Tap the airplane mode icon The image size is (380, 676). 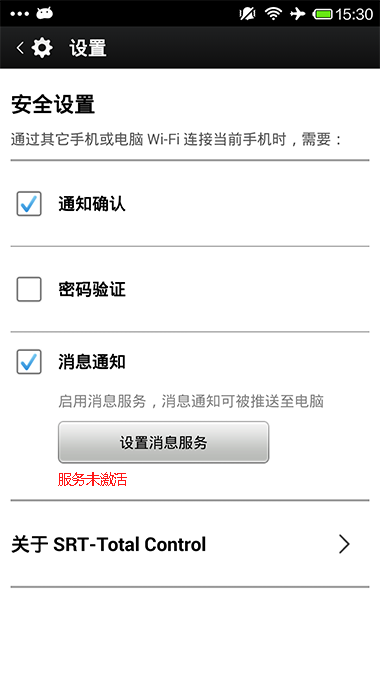pos(298,14)
